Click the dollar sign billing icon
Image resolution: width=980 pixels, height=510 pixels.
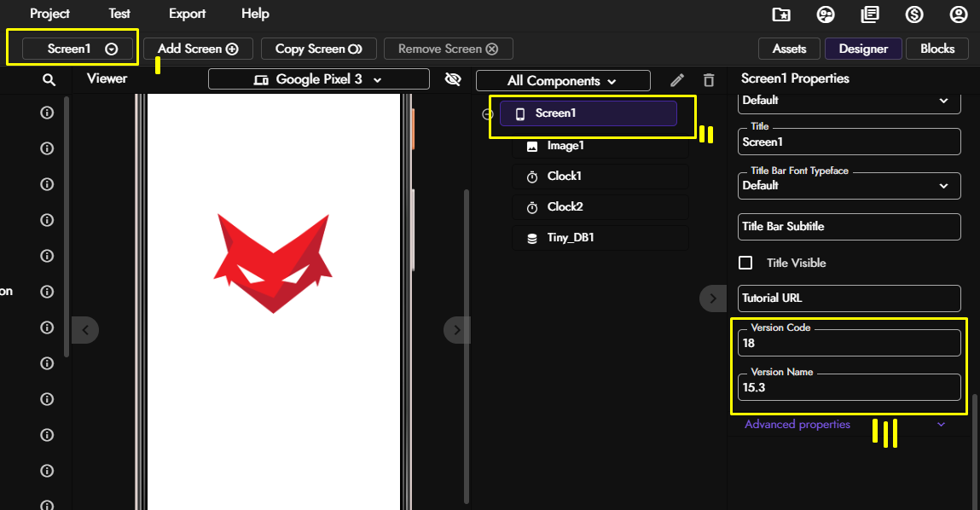click(x=914, y=14)
